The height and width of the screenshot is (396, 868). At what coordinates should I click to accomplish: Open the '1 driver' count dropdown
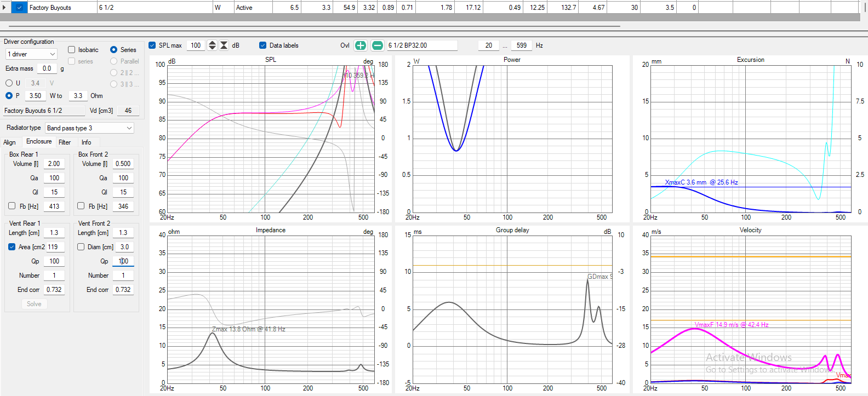click(x=31, y=54)
